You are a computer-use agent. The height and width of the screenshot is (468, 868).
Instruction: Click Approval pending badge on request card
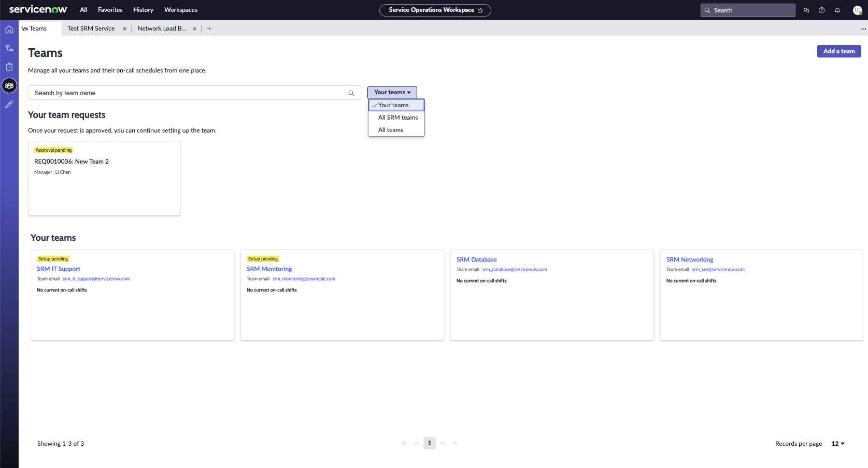[54, 150]
